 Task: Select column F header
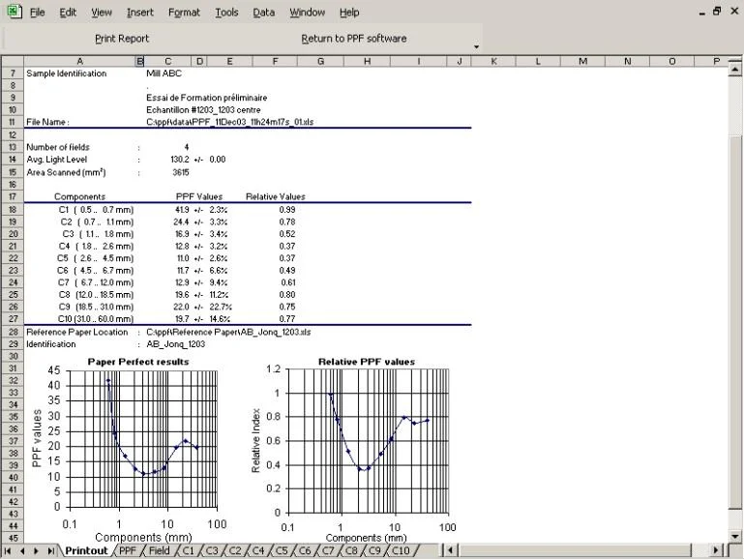[x=275, y=61]
